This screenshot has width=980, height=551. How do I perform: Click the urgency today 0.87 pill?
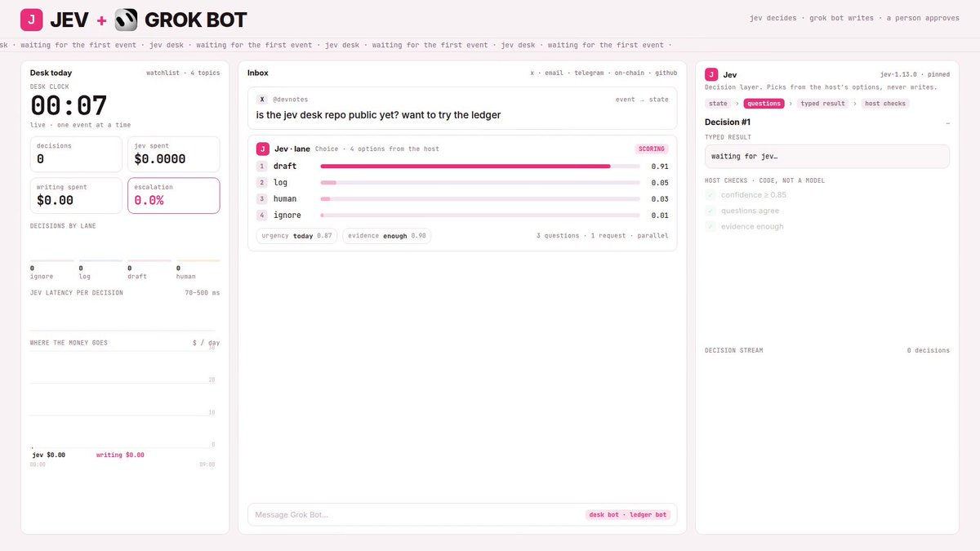point(296,236)
